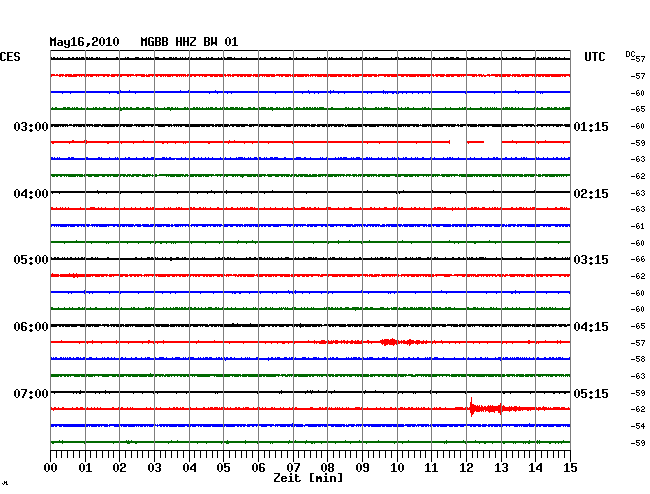Click minute 02 on the time axis
650x494 pixels.
pyautogui.click(x=119, y=467)
